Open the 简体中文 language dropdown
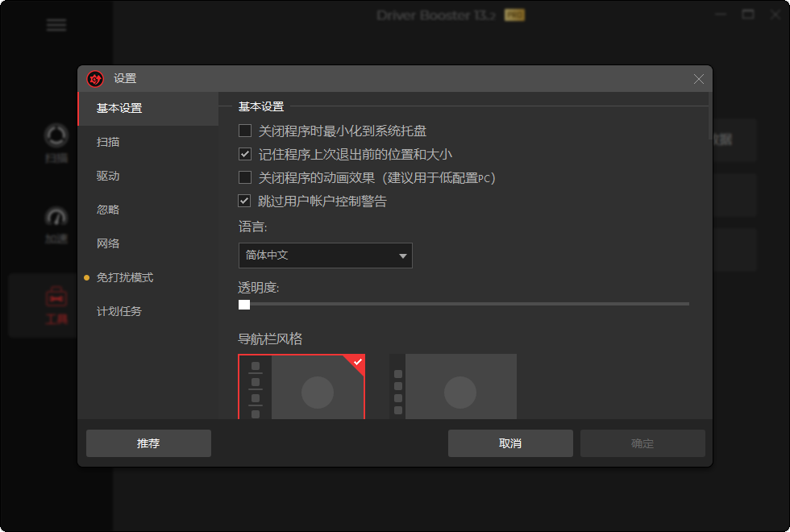Image resolution: width=790 pixels, height=532 pixels. (x=325, y=255)
